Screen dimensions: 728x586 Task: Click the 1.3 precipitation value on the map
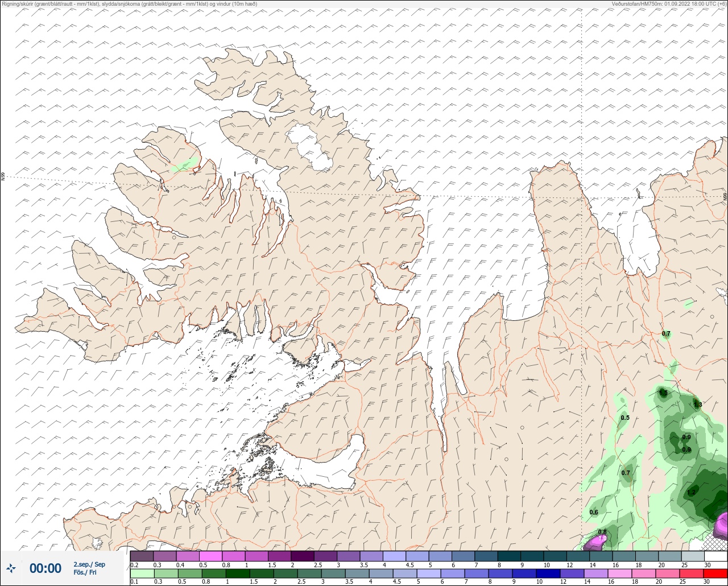tap(698, 405)
